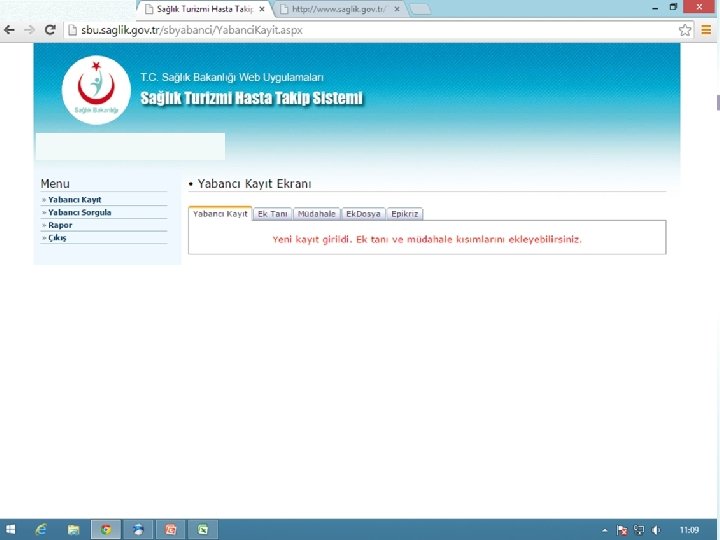Select the Chrome taskbar icon
The height and width of the screenshot is (540, 720).
tap(106, 529)
